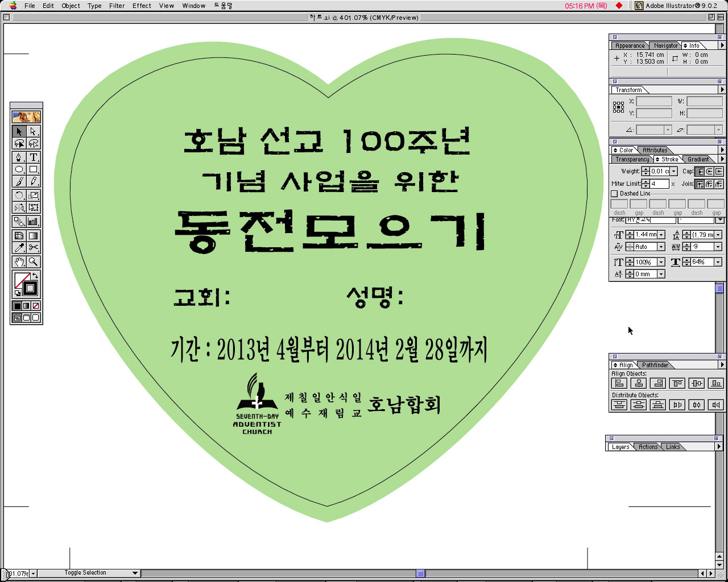Enable the Dashed Line checkbox

pyautogui.click(x=614, y=194)
